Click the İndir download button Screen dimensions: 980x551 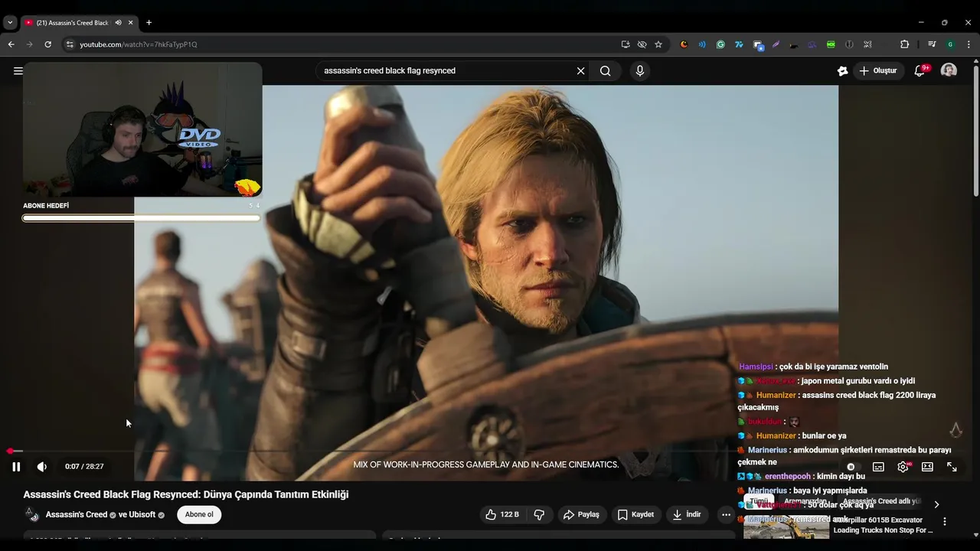[687, 514]
